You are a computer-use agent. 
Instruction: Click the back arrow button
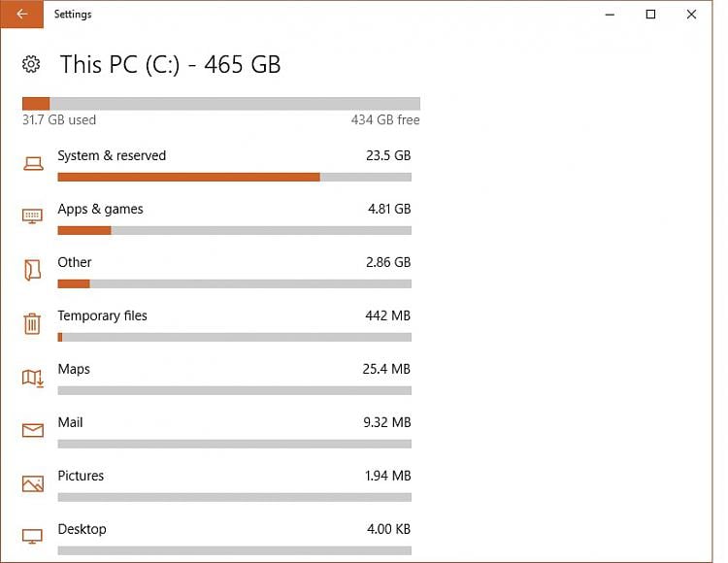click(22, 15)
